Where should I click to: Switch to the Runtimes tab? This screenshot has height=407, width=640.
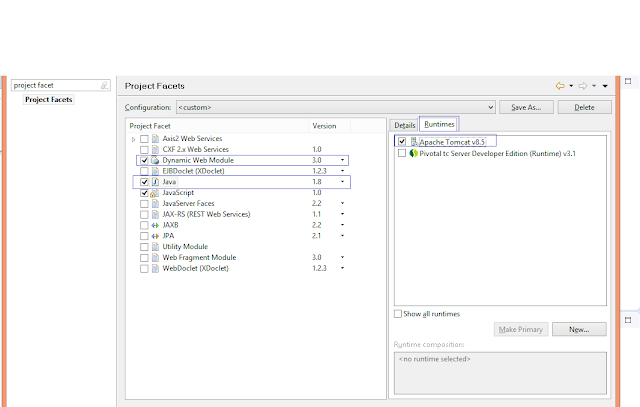pyautogui.click(x=439, y=124)
